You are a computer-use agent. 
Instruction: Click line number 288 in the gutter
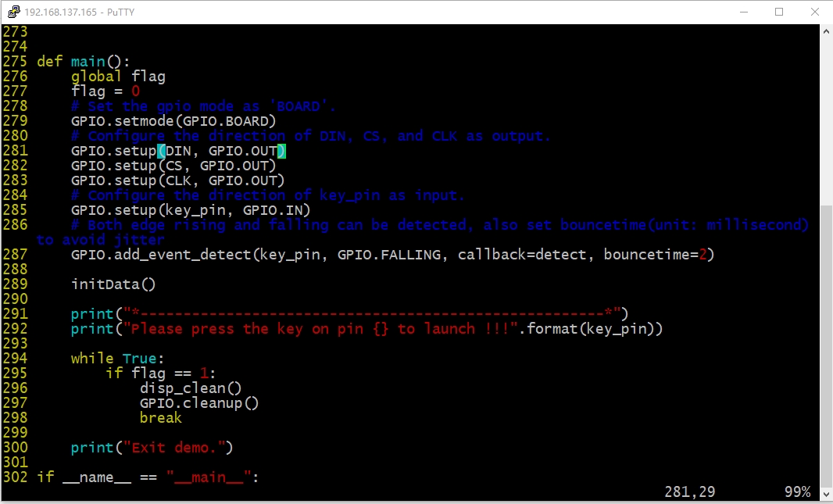point(15,270)
